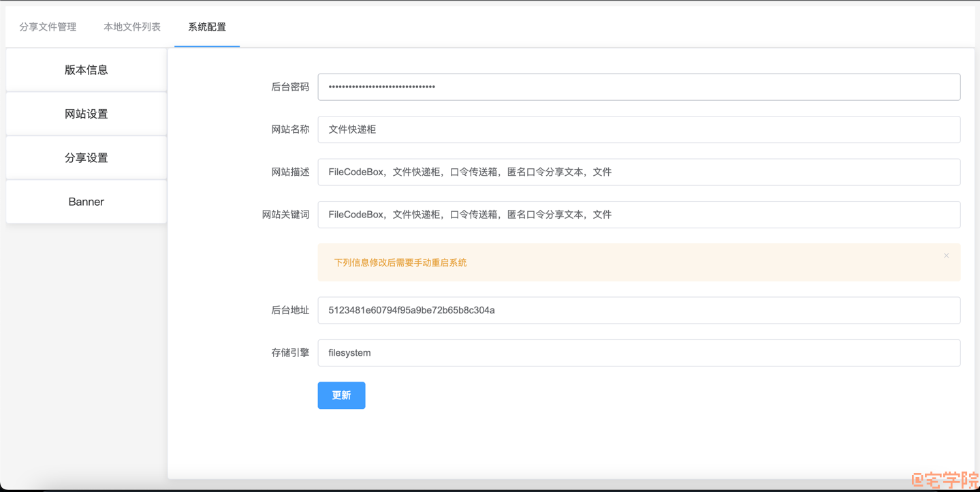Image resolution: width=980 pixels, height=492 pixels.
Task: Select the Banner sidebar item
Action: tap(86, 202)
